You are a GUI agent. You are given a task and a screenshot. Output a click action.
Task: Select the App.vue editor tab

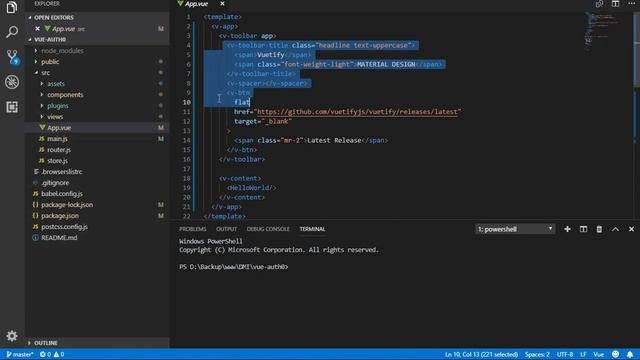[197, 4]
